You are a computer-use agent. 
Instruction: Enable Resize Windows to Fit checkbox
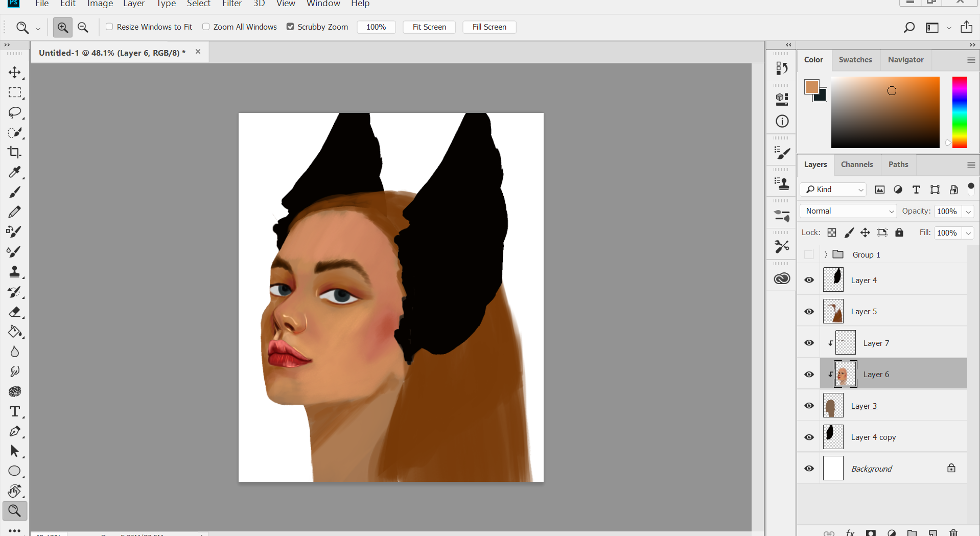[109, 27]
